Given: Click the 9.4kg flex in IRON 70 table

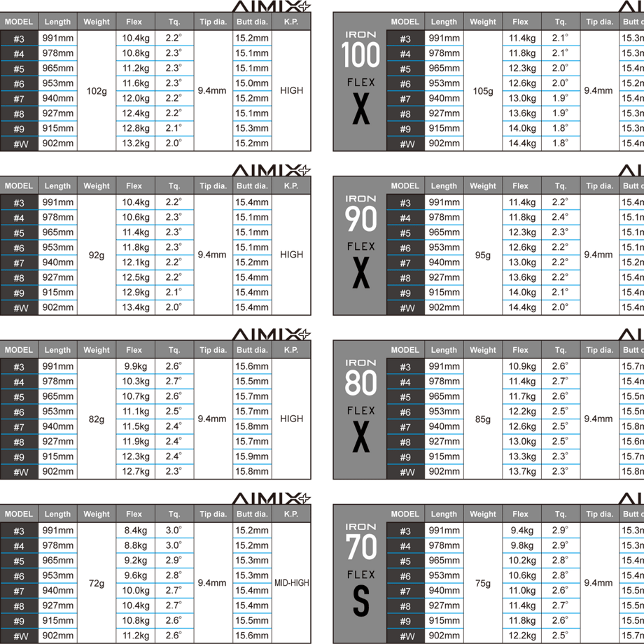Looking at the screenshot, I should point(522,530).
